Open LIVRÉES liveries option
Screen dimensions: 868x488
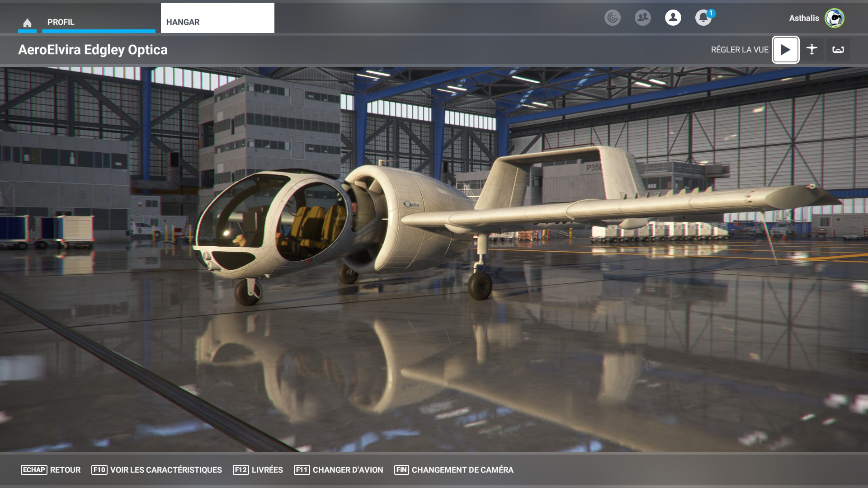point(267,470)
